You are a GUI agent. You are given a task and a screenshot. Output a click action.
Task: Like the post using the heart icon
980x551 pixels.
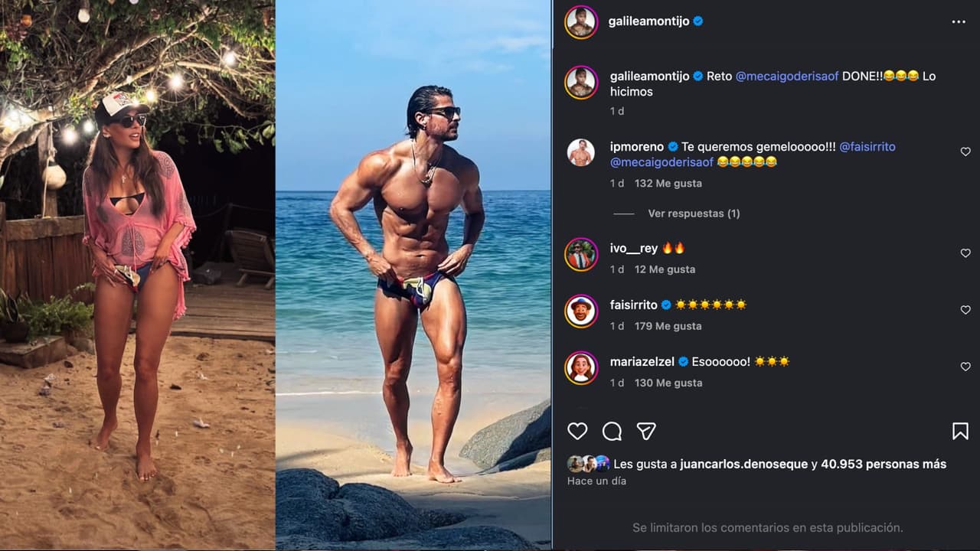pos(577,431)
